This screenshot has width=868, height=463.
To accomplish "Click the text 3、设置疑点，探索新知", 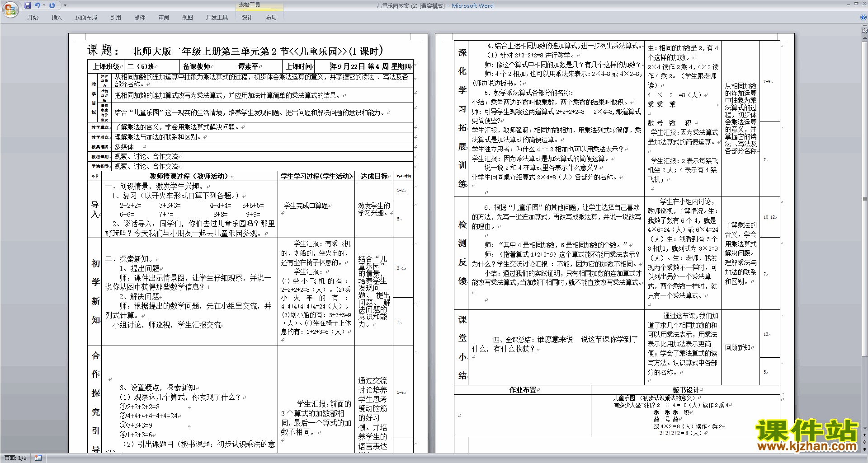I will 158,388.
